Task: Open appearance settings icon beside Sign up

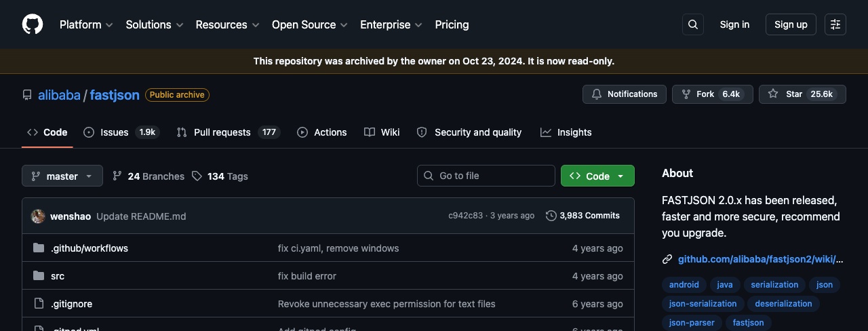Action: [x=835, y=24]
